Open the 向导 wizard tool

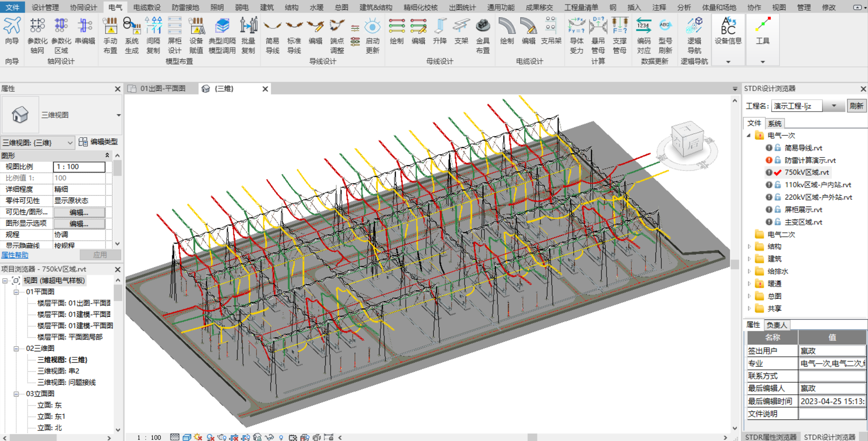[x=12, y=31]
